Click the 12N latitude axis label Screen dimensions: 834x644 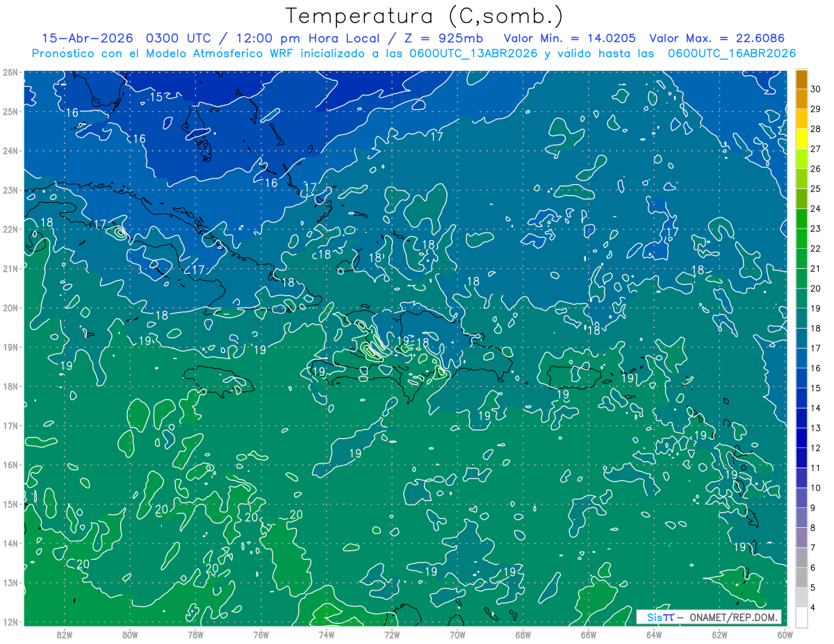[10, 622]
